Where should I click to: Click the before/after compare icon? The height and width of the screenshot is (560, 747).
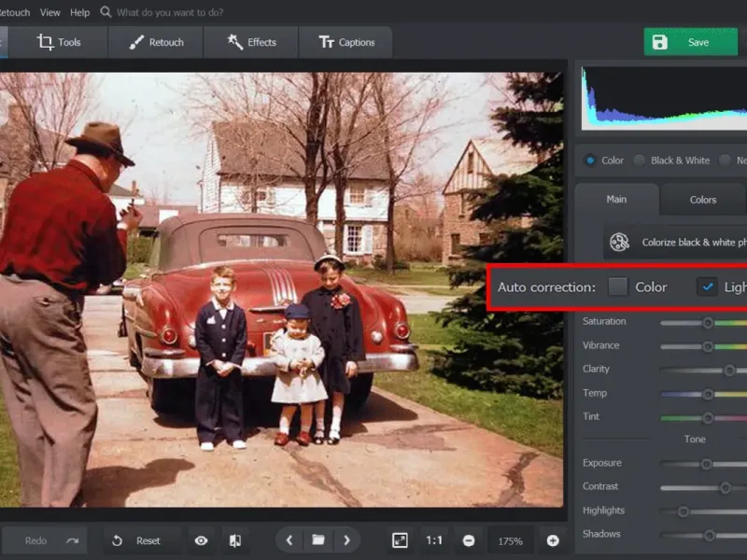pyautogui.click(x=235, y=540)
